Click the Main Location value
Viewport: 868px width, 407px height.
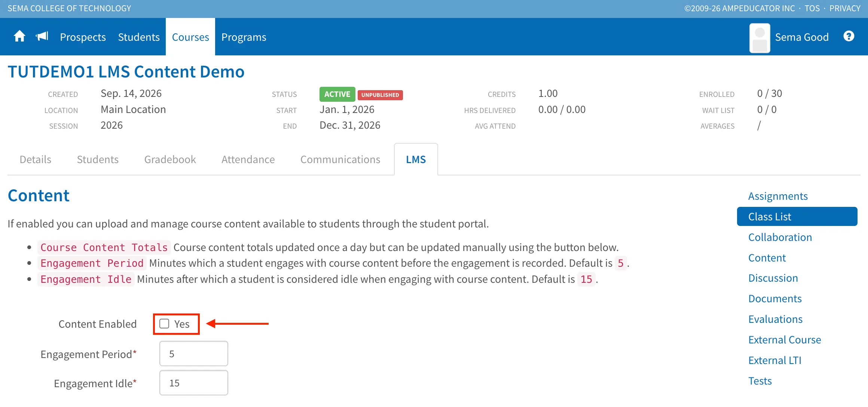tap(133, 109)
